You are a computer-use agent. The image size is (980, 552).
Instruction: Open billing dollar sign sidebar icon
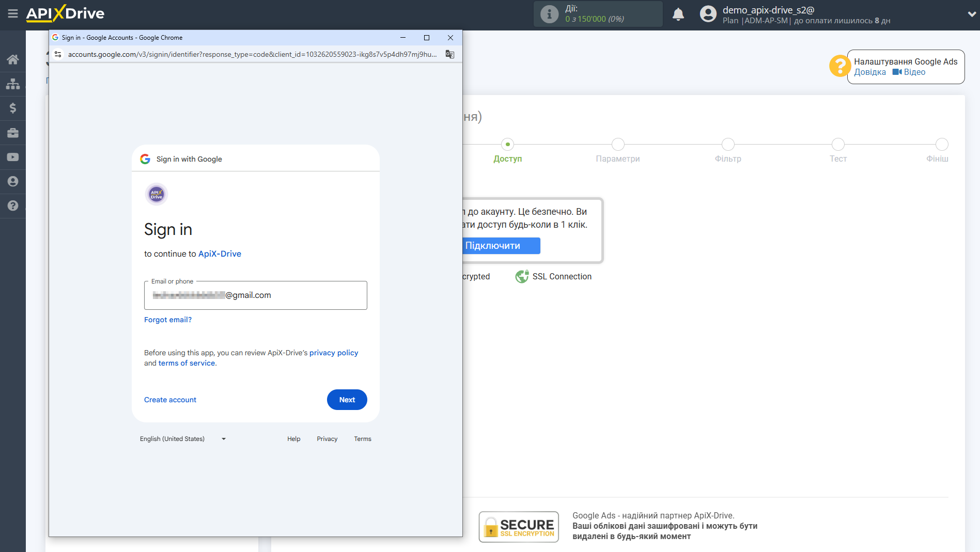tap(13, 108)
